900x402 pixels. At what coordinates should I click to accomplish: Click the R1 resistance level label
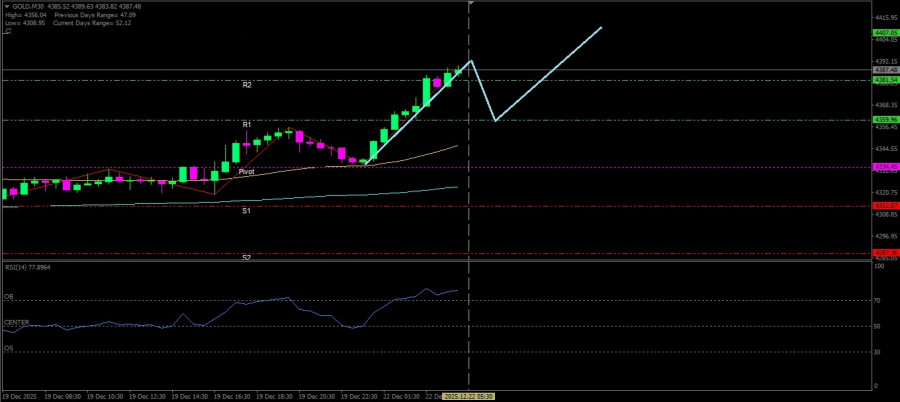[246, 124]
